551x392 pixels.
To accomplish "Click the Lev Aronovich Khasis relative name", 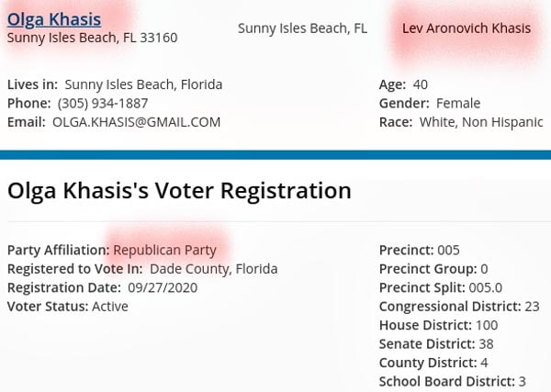I will (467, 28).
